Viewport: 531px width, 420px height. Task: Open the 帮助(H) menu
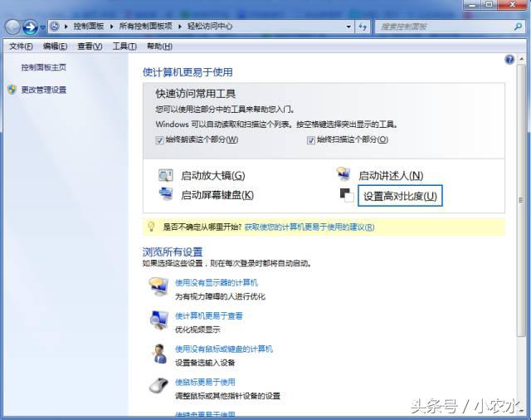pyautogui.click(x=159, y=46)
